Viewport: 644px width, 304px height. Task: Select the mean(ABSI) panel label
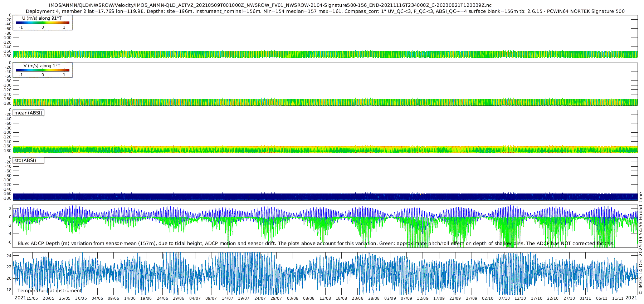pos(28,113)
